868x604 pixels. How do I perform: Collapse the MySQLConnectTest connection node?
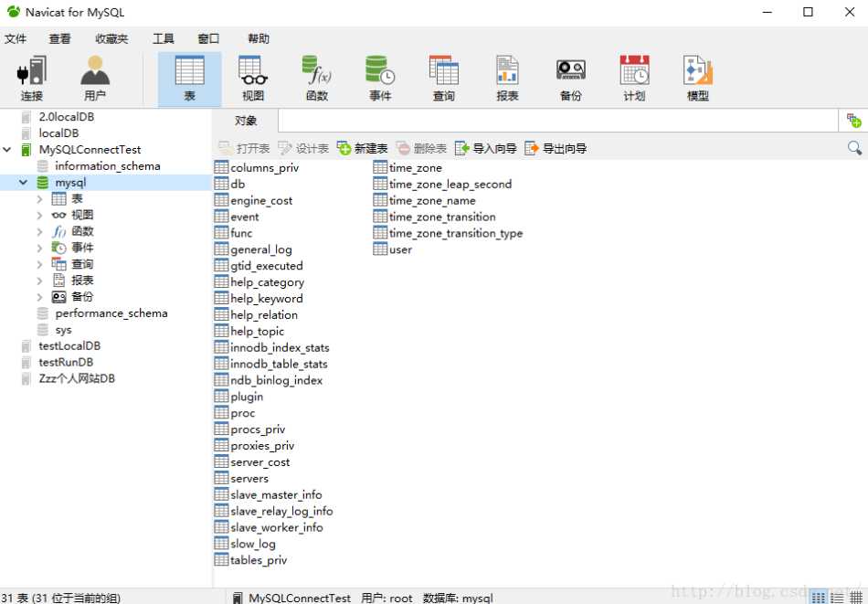click(x=7, y=150)
